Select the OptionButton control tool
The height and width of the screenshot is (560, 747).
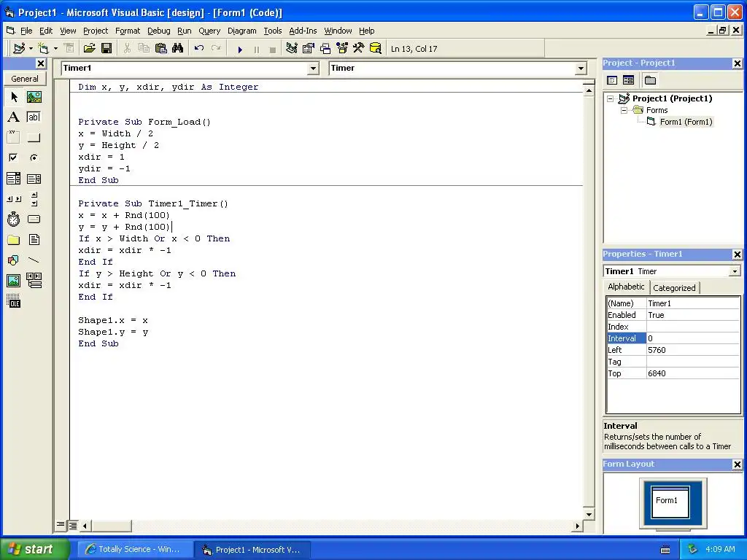click(34, 157)
